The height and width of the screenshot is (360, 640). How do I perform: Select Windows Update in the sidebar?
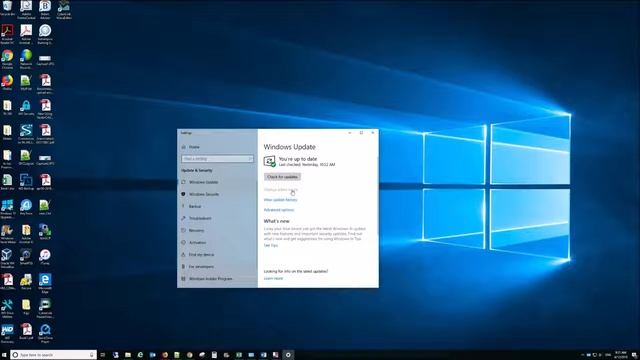click(203, 182)
